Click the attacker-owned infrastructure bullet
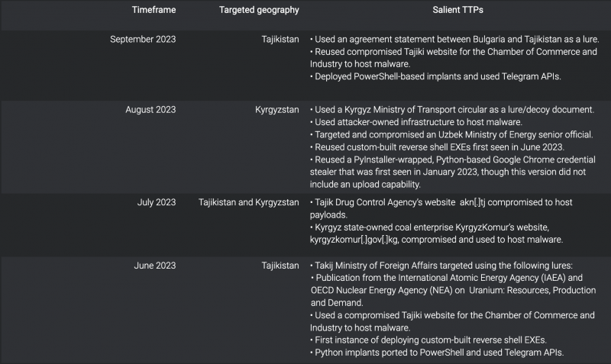Viewport: 611px width, 364px height. coord(416,122)
